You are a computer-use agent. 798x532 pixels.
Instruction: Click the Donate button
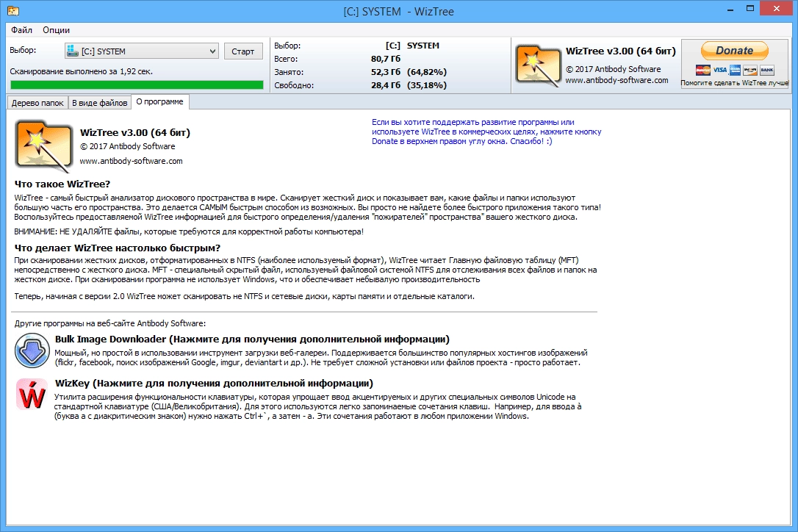click(x=734, y=51)
